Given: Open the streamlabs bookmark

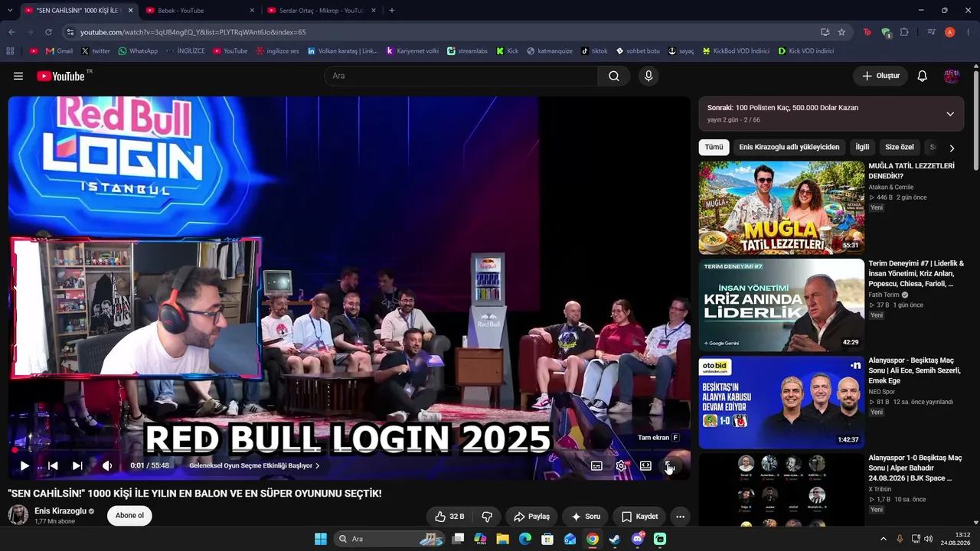Looking at the screenshot, I should click(x=467, y=51).
